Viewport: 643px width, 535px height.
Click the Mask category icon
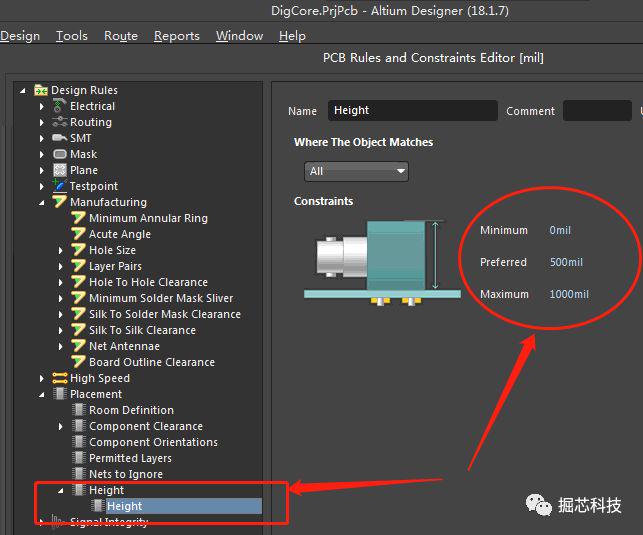(x=60, y=154)
